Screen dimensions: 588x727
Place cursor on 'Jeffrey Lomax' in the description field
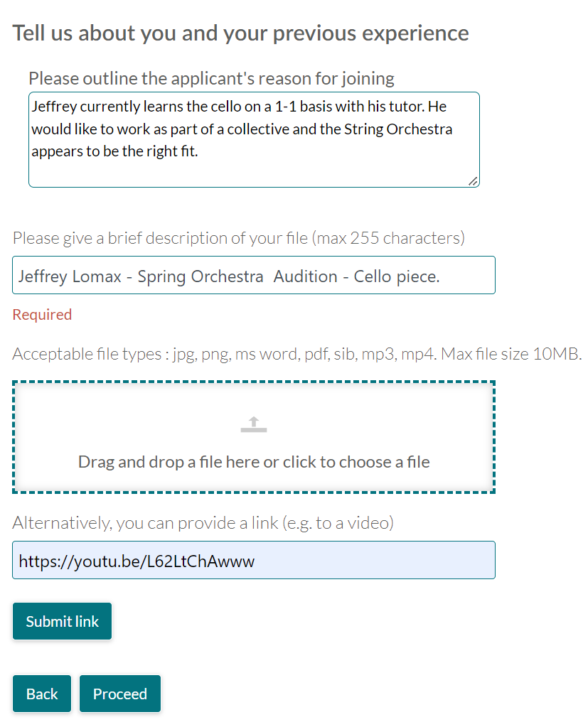(x=70, y=276)
